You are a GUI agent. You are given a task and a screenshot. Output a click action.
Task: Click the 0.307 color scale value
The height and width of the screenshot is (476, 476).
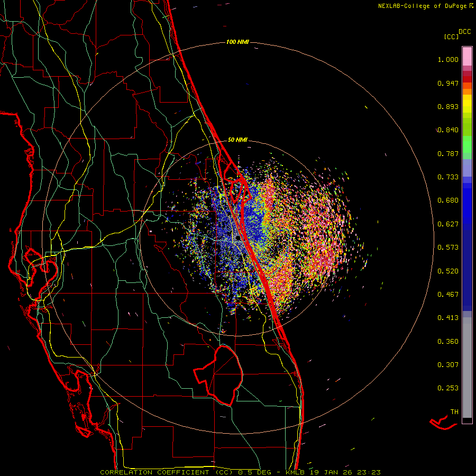pos(448,365)
